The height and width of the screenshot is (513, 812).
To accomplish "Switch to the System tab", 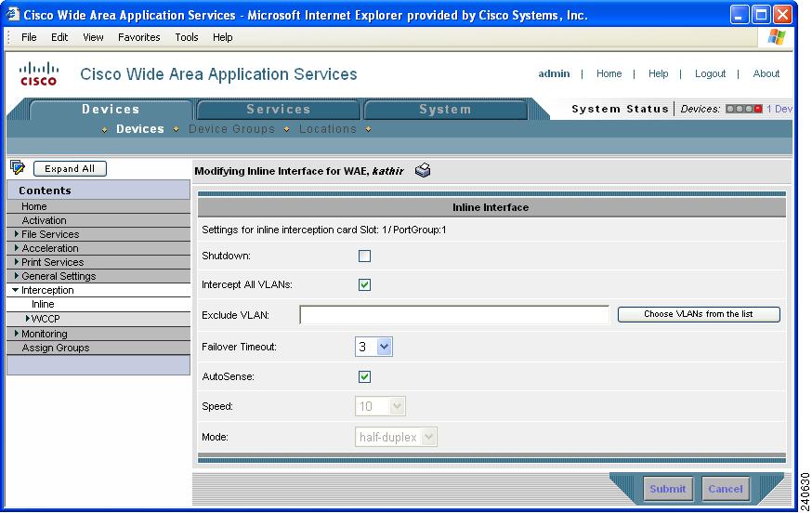I will (445, 110).
